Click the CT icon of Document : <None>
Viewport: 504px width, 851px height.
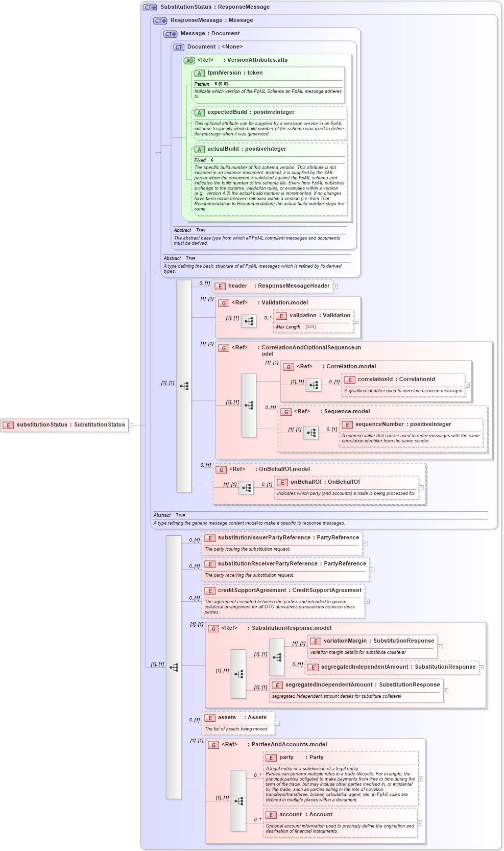[x=179, y=47]
